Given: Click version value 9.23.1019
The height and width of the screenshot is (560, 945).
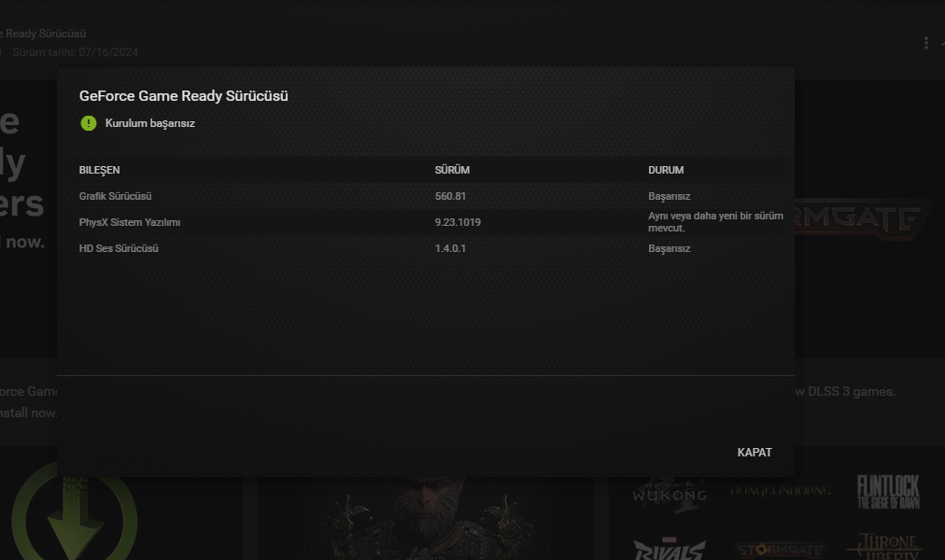Looking at the screenshot, I should click(458, 222).
